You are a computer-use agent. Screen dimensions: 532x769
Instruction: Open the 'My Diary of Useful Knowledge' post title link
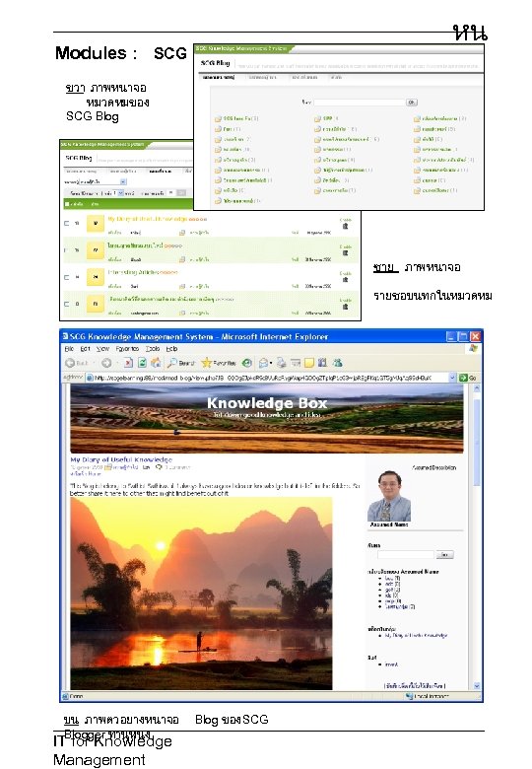[121, 459]
